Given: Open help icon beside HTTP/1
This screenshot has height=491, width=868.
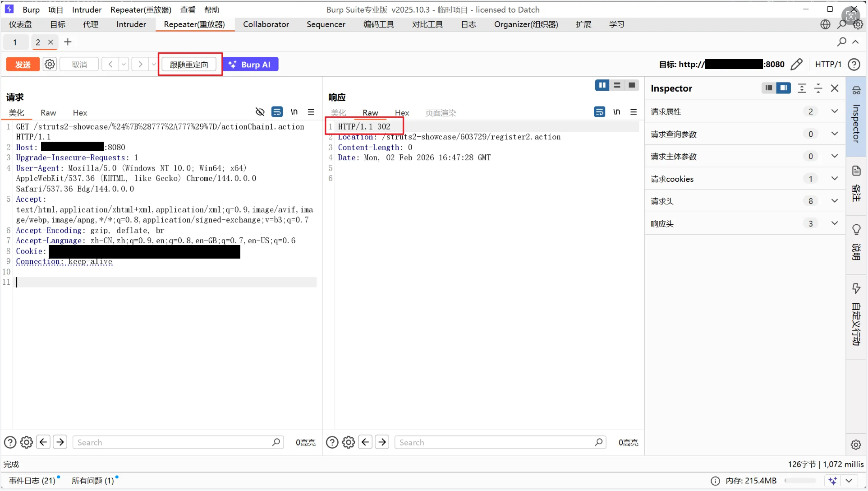Looking at the screenshot, I should click(x=854, y=65).
